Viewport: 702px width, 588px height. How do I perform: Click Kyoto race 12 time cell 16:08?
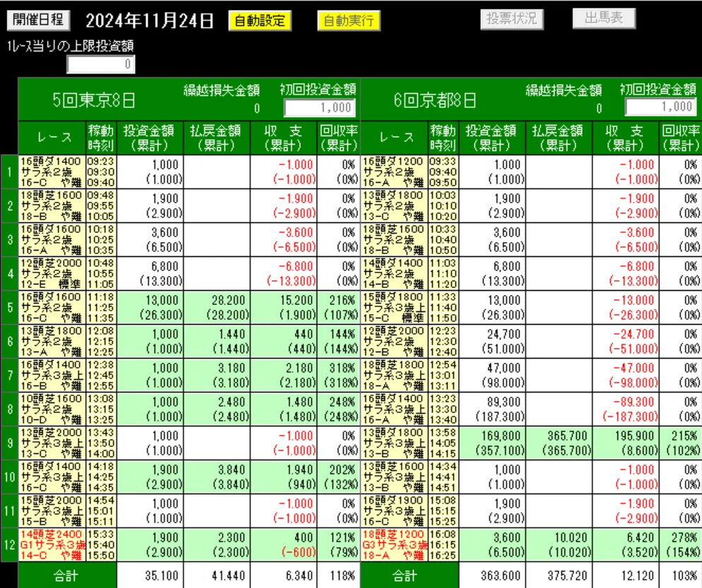coord(444,545)
